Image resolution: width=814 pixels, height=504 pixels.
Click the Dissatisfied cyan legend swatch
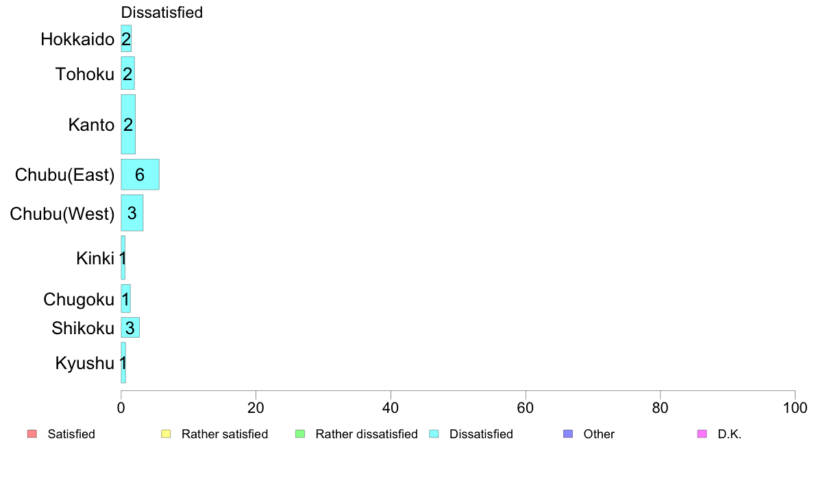point(434,434)
